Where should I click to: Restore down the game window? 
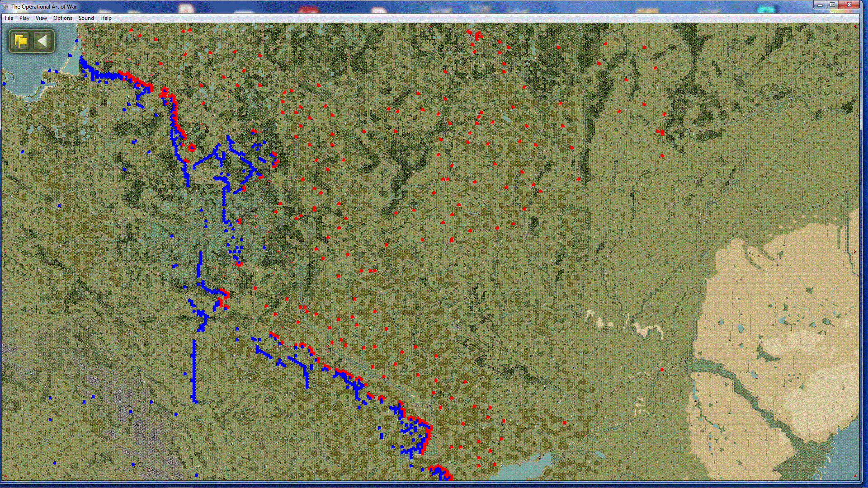click(x=832, y=5)
